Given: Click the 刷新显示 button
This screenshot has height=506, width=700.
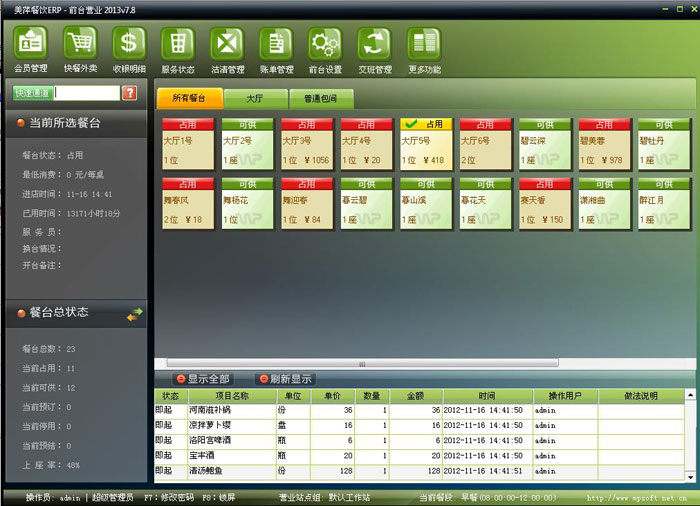Looking at the screenshot, I should coord(285,379).
